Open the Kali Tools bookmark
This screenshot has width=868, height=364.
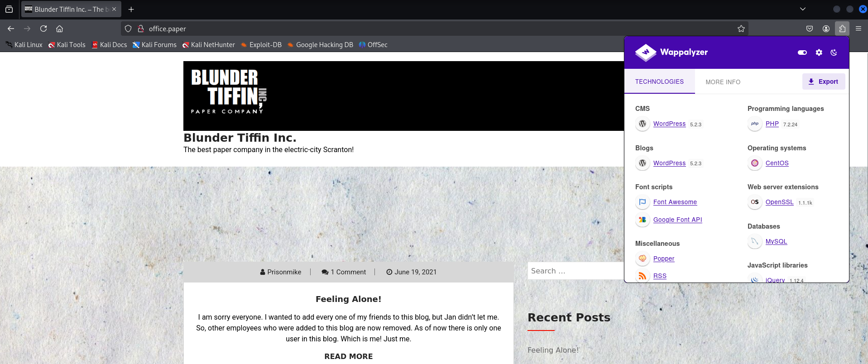pos(67,45)
